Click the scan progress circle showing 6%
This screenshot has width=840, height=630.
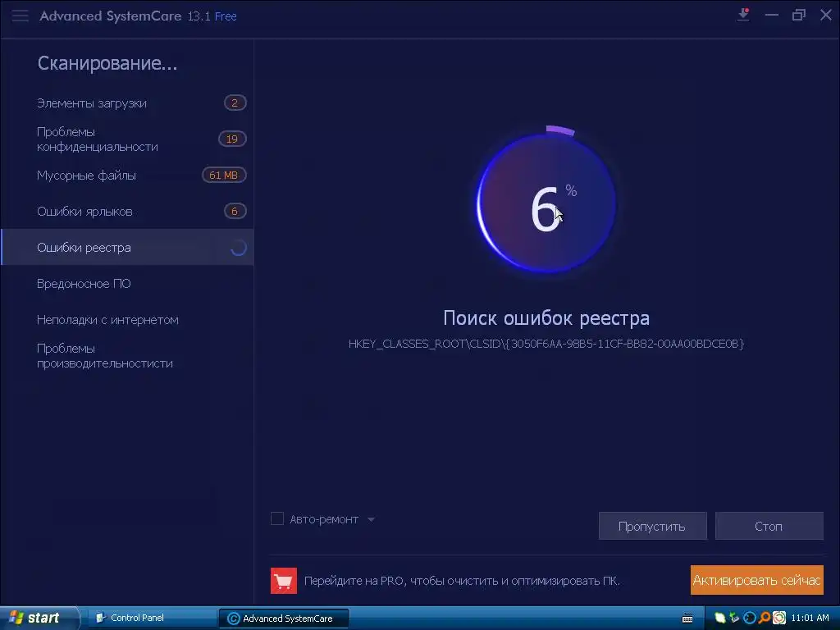pyautogui.click(x=546, y=203)
